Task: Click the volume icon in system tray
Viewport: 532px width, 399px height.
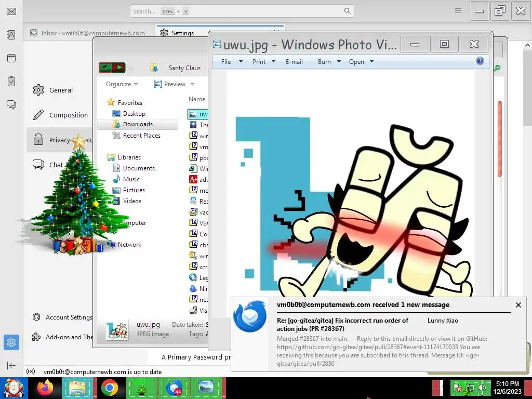Action: [x=482, y=388]
